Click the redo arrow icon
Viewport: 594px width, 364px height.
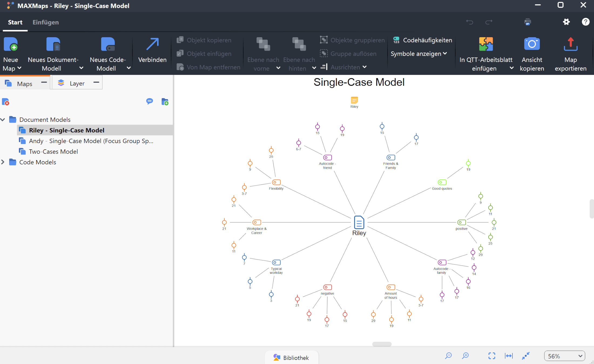489,22
